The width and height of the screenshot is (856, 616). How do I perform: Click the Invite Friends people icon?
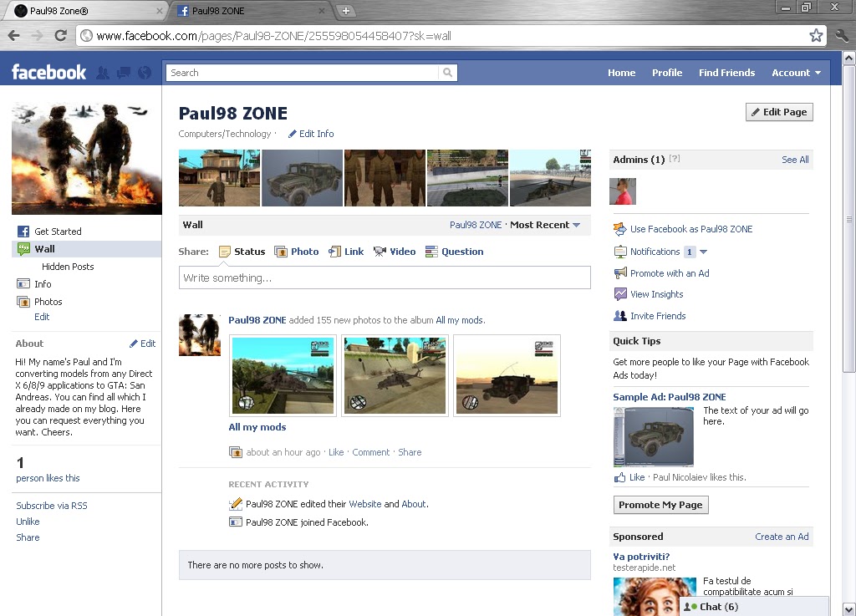(x=620, y=315)
